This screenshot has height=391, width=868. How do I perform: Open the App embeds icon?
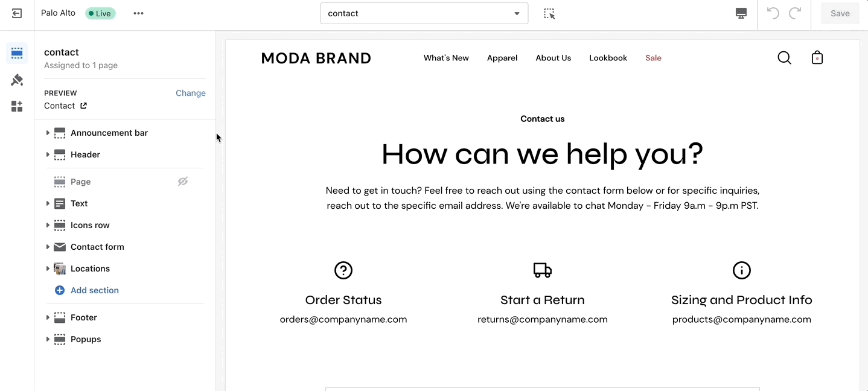[17, 106]
